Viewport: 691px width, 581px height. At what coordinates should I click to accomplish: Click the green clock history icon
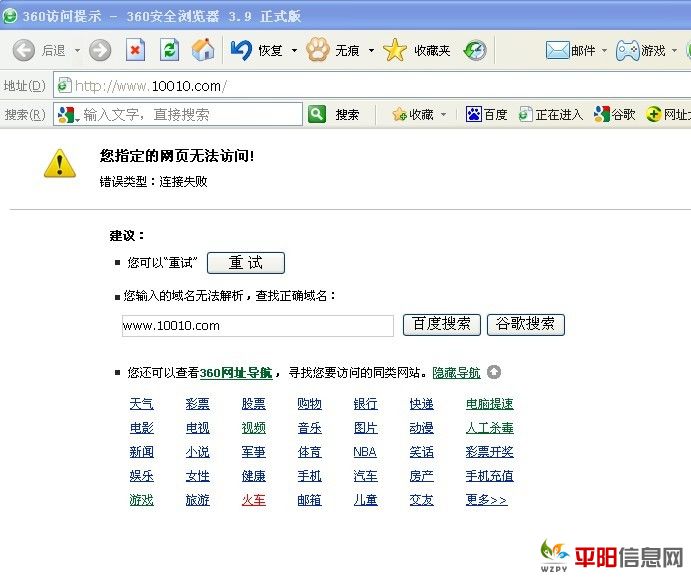tap(475, 50)
